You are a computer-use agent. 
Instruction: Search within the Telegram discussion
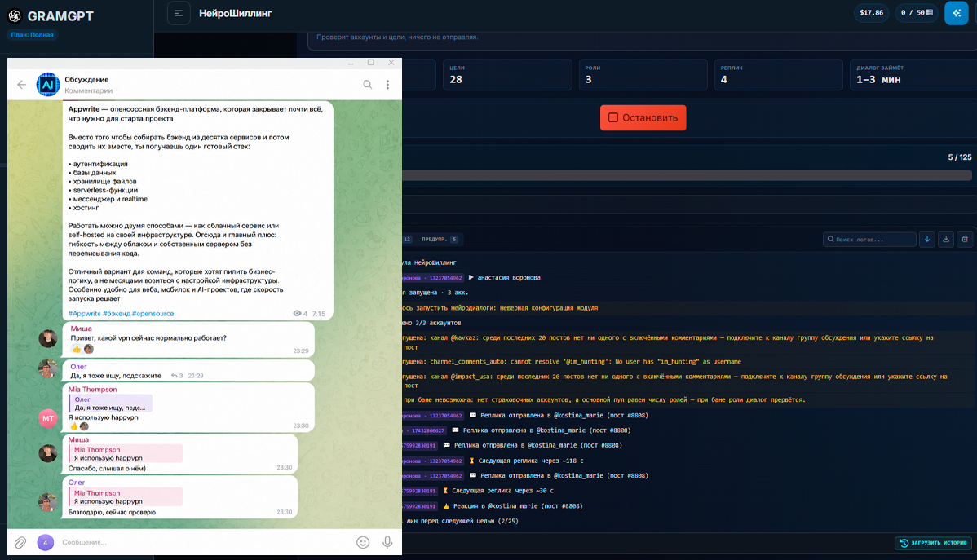coord(368,85)
